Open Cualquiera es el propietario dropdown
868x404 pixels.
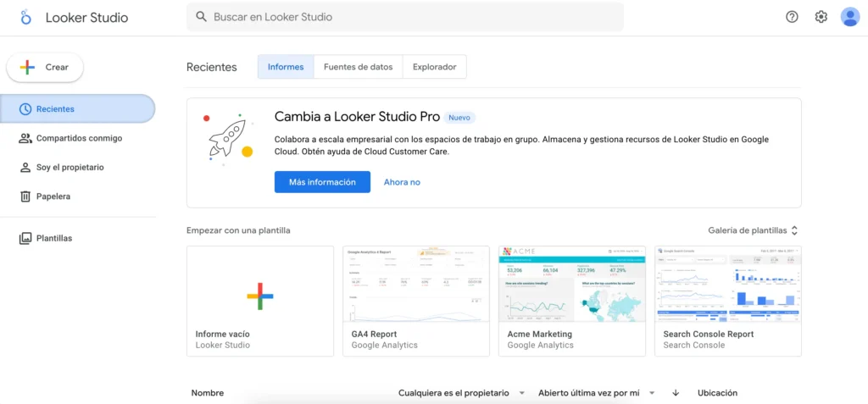(x=462, y=393)
